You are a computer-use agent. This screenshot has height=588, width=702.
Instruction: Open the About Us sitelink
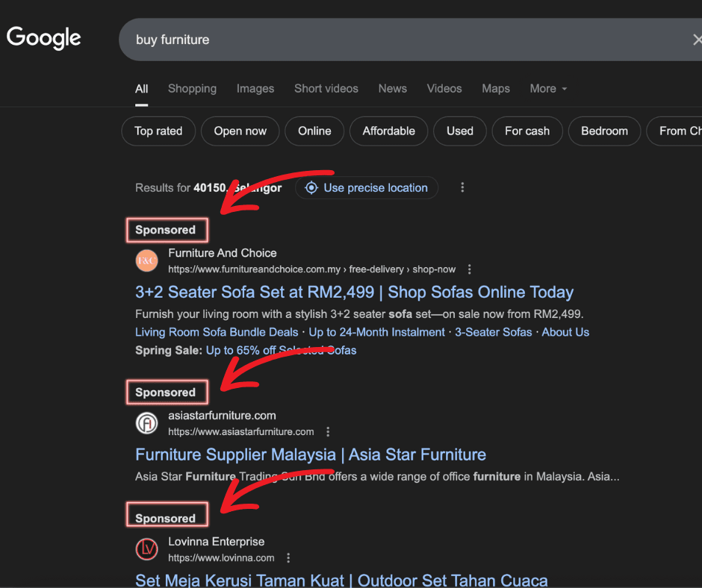point(565,332)
